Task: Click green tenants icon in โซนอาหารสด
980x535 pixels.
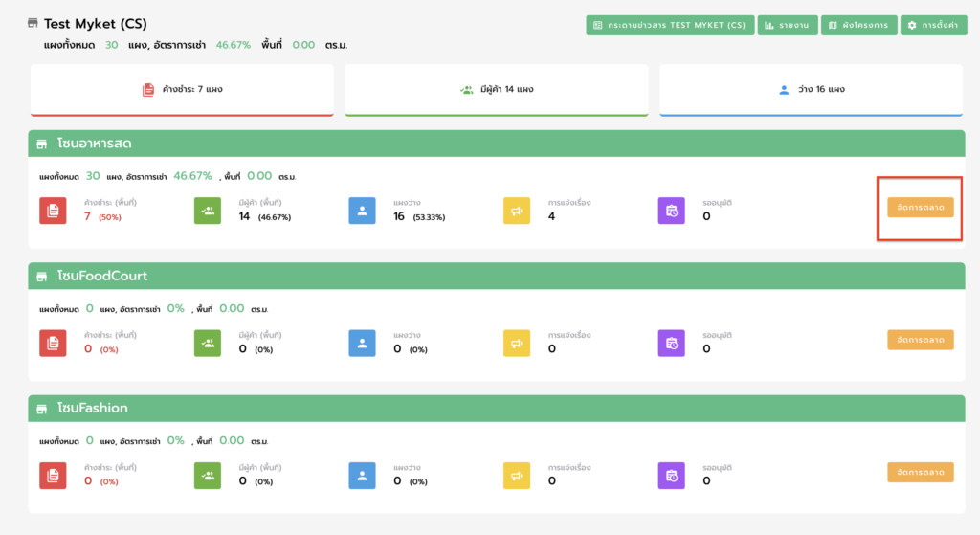Action: 208,211
